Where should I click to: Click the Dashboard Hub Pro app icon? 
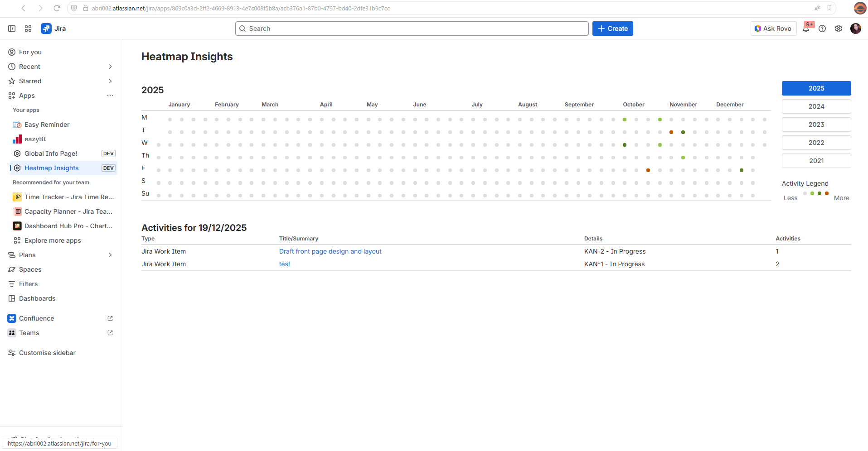point(17,226)
